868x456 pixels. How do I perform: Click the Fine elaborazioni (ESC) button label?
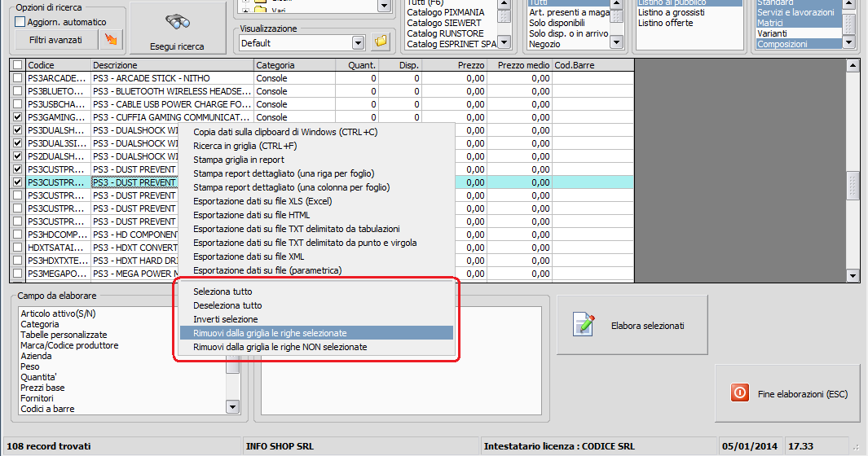point(803,393)
